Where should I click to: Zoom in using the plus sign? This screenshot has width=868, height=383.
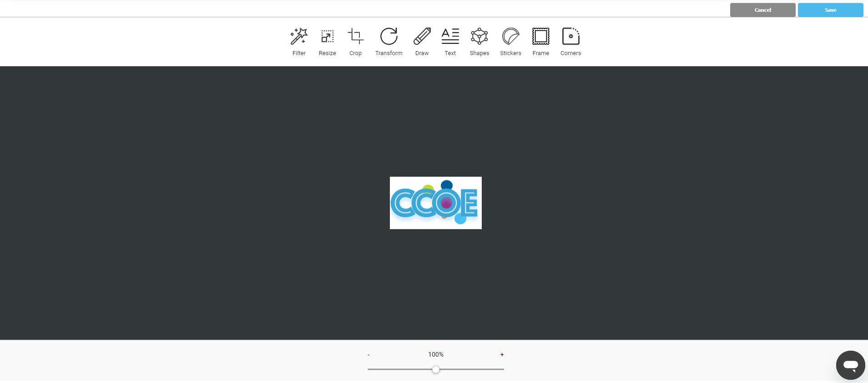(502, 355)
